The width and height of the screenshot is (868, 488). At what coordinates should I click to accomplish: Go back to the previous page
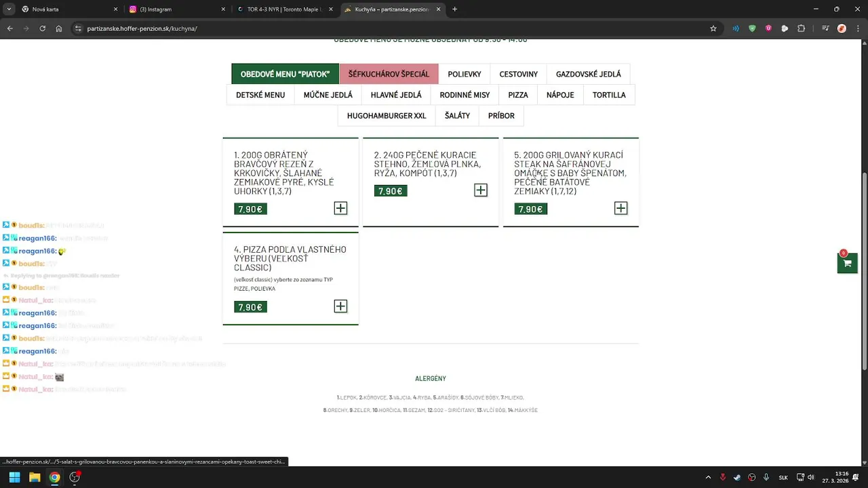9,28
